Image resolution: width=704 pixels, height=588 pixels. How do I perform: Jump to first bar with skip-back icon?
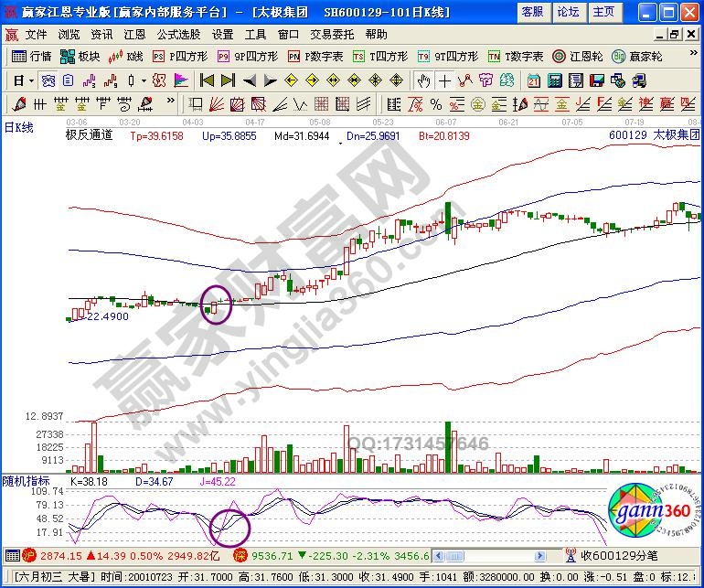coord(207,80)
